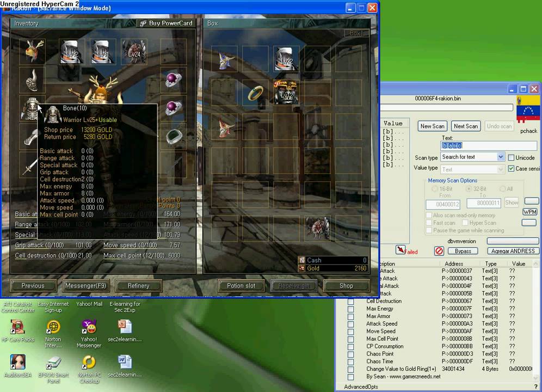
Task: Open the HP Care Packs desktop icon
Action: click(17, 331)
